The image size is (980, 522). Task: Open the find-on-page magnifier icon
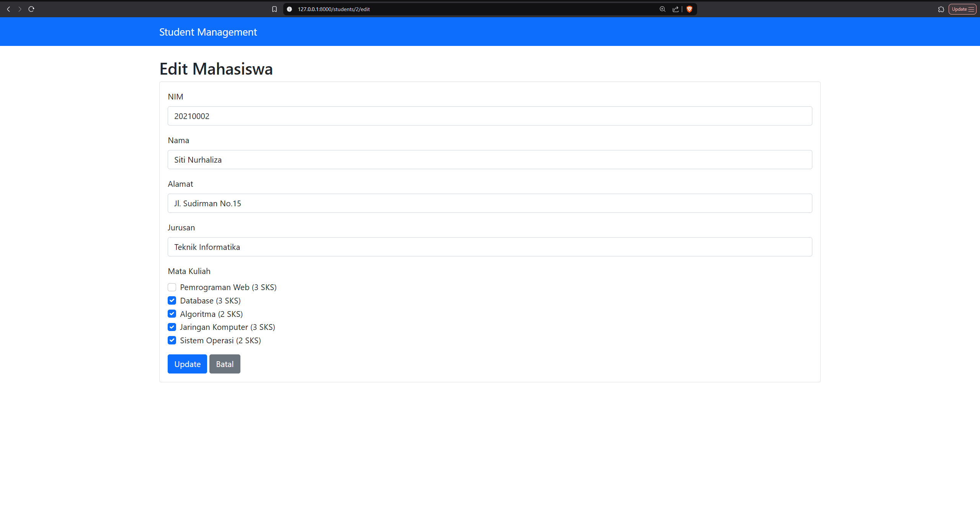[662, 9]
